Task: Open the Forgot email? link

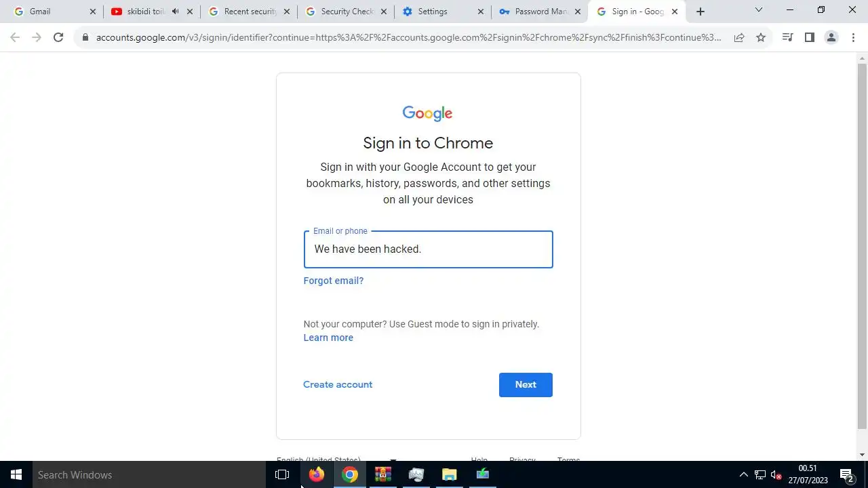Action: point(334,281)
